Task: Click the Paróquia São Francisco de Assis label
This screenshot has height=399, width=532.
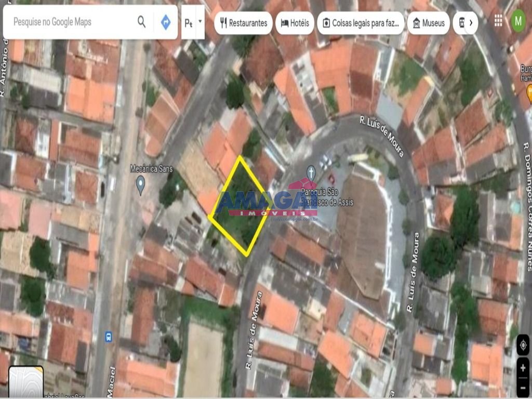Action: click(327, 197)
